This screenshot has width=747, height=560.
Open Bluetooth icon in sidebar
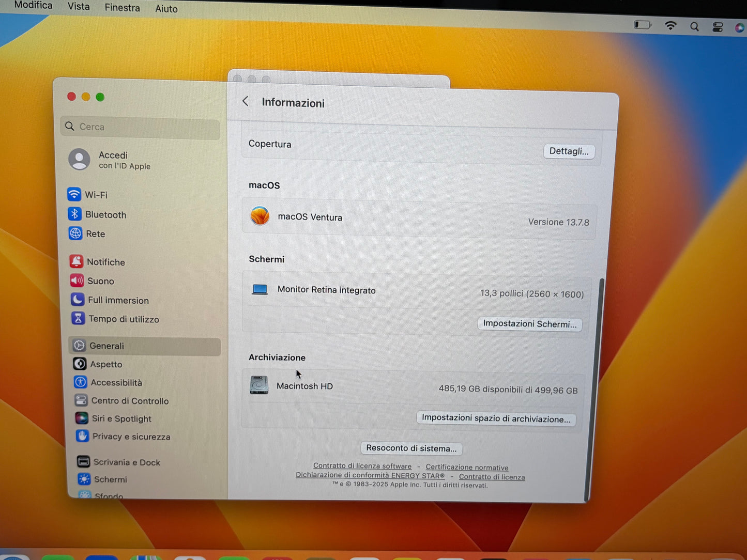[x=75, y=214]
